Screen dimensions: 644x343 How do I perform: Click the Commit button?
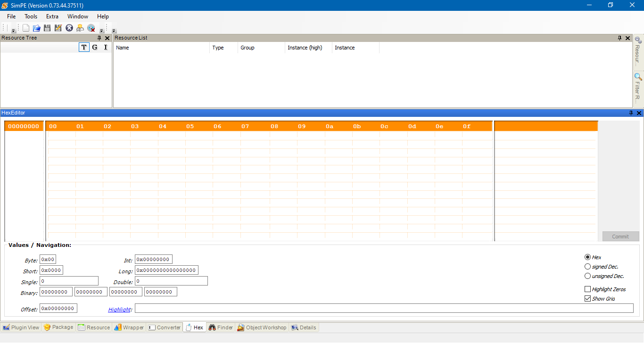tap(620, 237)
